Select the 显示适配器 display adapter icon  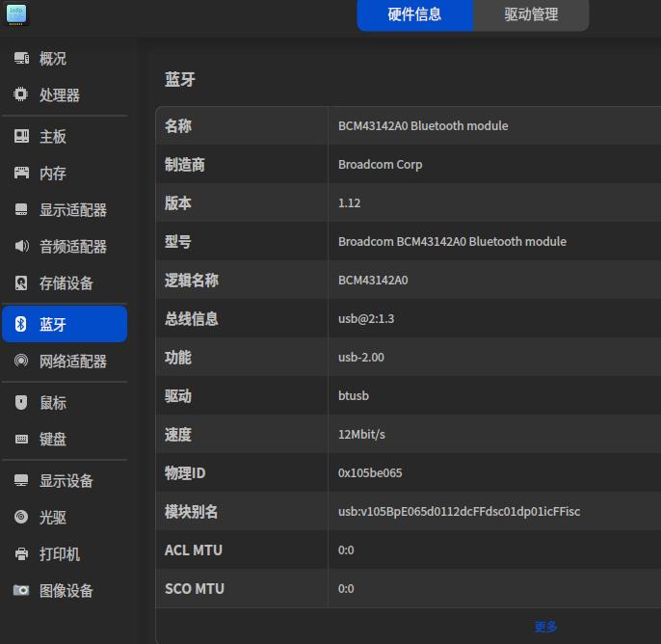21,209
